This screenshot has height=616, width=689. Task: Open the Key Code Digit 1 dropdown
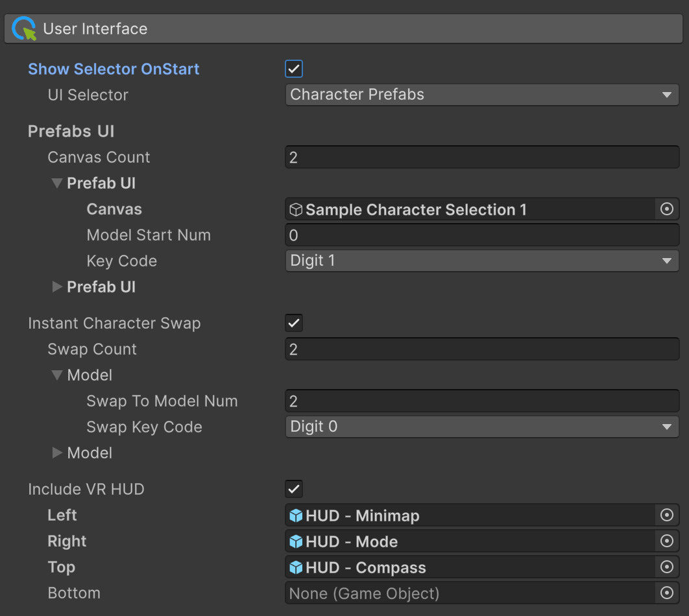481,261
